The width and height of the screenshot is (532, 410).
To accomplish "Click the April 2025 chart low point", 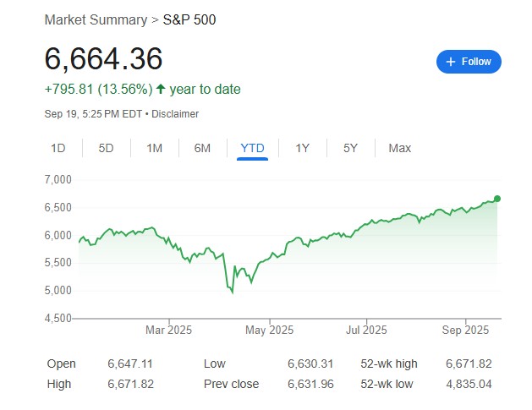I will [x=233, y=293].
